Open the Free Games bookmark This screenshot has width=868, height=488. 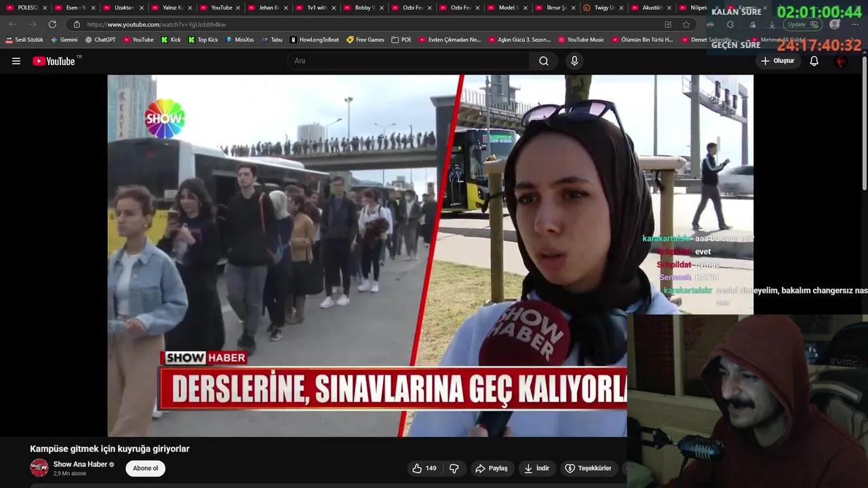point(366,40)
